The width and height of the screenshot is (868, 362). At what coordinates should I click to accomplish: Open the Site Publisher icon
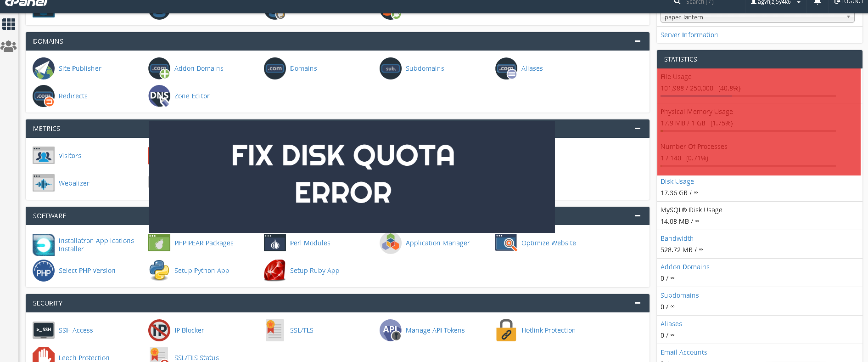point(44,68)
